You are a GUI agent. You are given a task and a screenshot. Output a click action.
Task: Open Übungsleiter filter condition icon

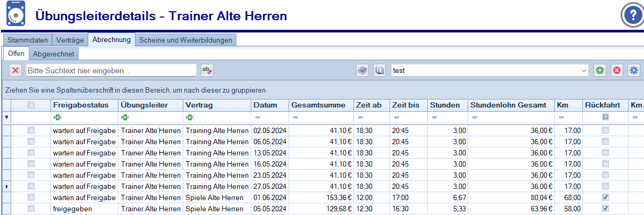[x=125, y=117]
